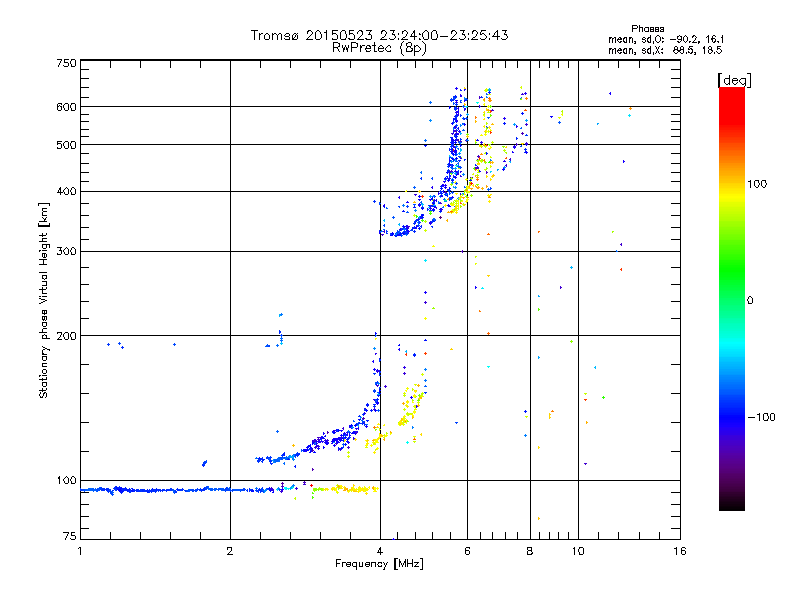The width and height of the screenshot is (800, 600).
Task: Click the y-axis tick label "75"
Action: coord(70,536)
